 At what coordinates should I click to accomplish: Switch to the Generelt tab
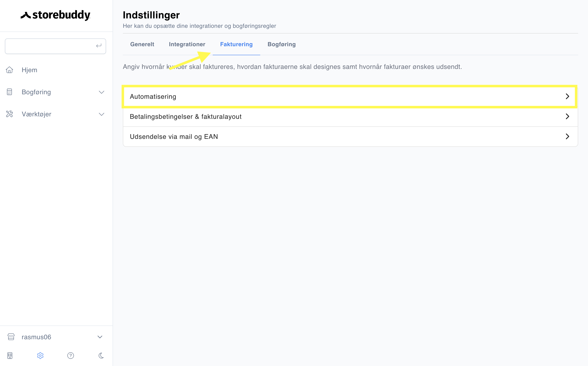coord(142,44)
